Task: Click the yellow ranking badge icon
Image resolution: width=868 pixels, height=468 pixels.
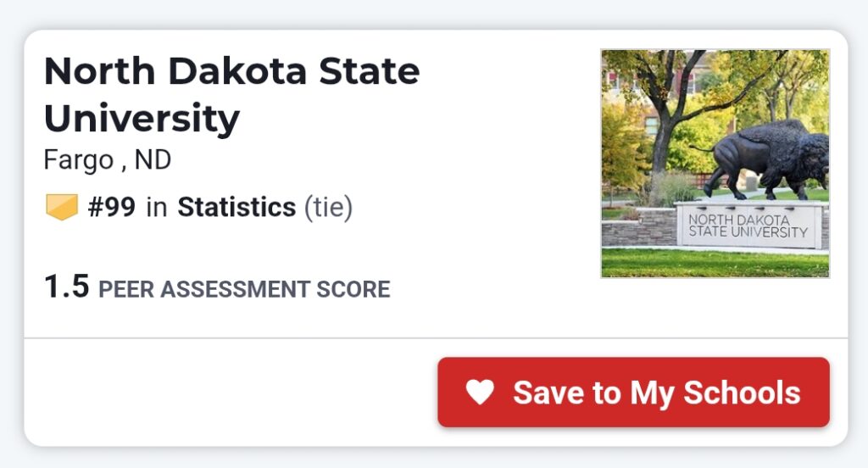Action: 62,207
